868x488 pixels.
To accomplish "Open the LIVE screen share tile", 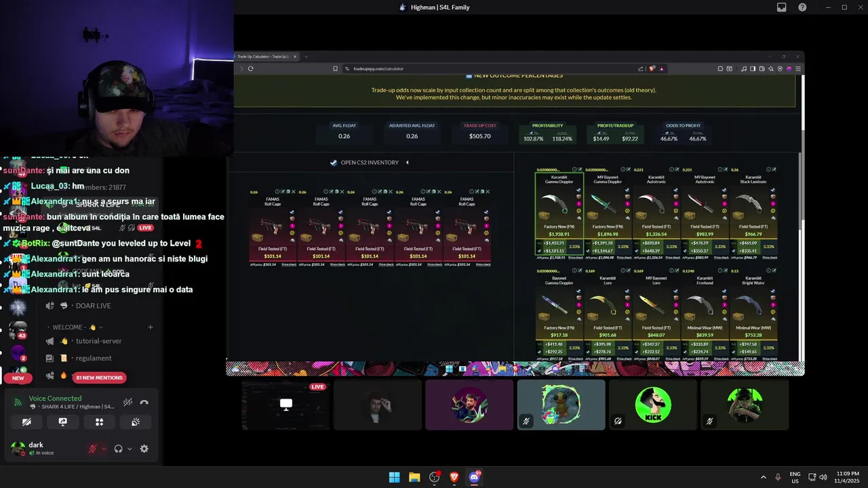I will pyautogui.click(x=285, y=405).
